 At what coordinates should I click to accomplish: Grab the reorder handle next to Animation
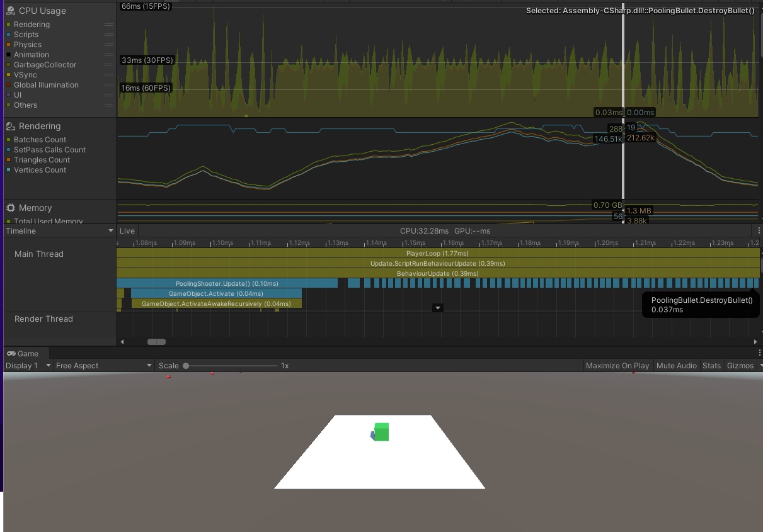click(109, 55)
